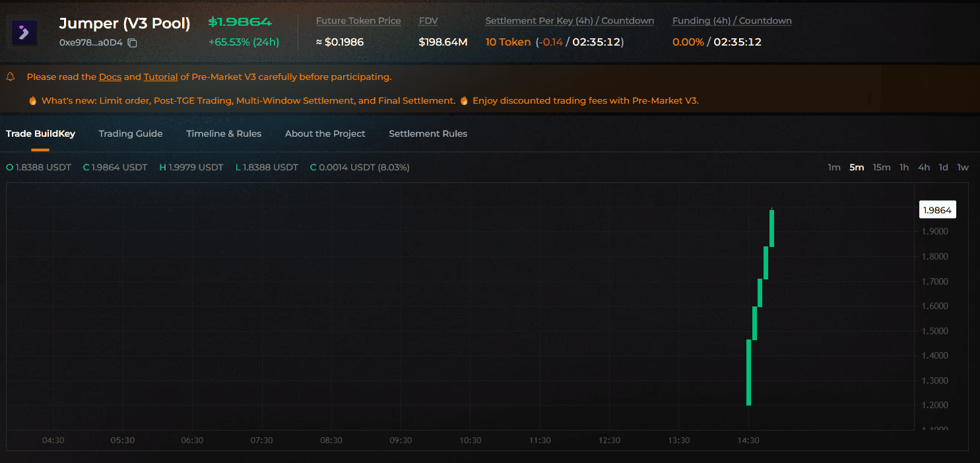View the Settlement Rules tab
The height and width of the screenshot is (463, 980).
[x=428, y=133]
